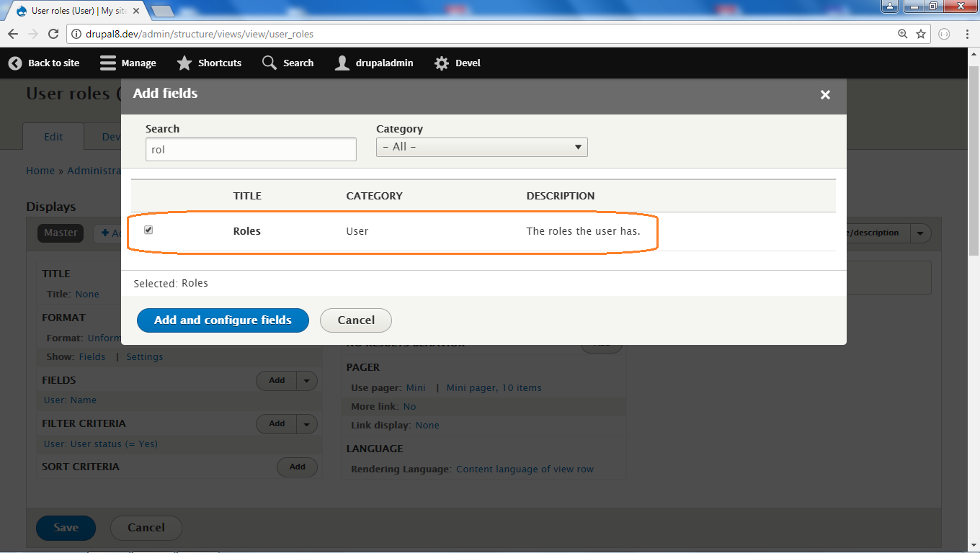Click the zoom magnifier icon in address bar
The image size is (980, 553).
click(902, 34)
